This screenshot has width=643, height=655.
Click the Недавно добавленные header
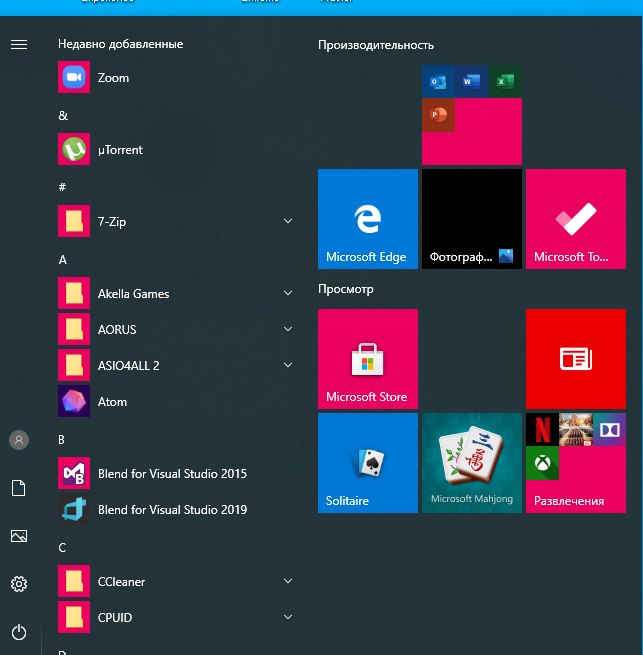pyautogui.click(x=121, y=44)
